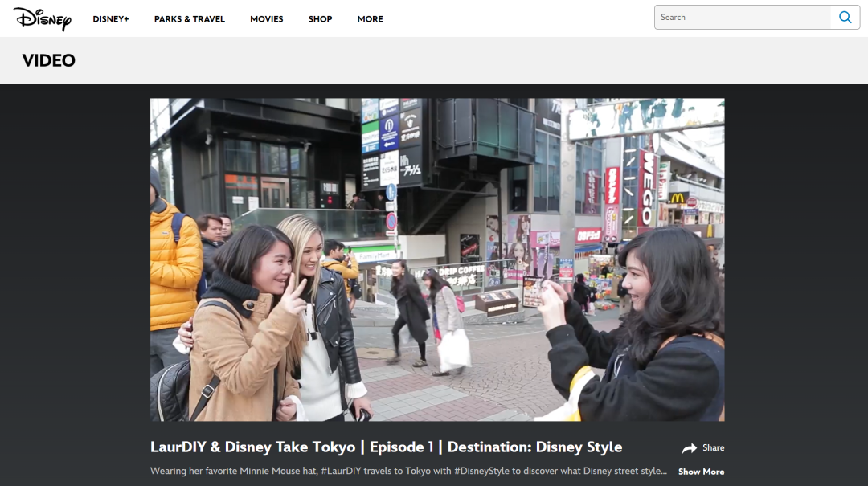868x486 pixels.
Task: Click the McDonald's logo in the video frame
Action: tap(678, 198)
